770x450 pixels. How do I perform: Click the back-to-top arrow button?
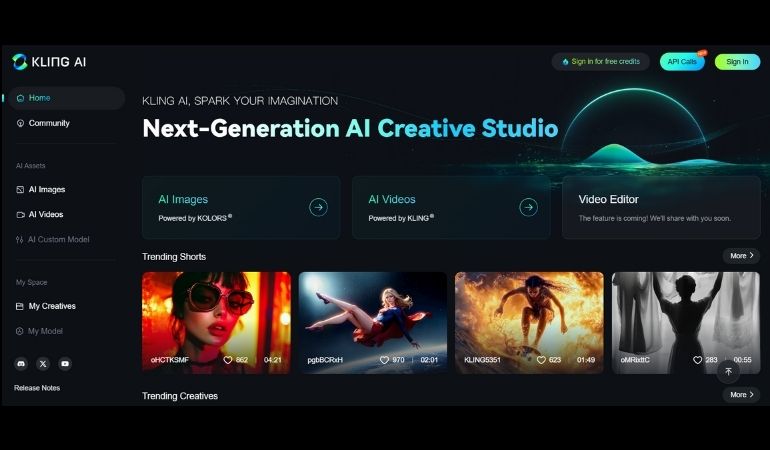coord(729,371)
